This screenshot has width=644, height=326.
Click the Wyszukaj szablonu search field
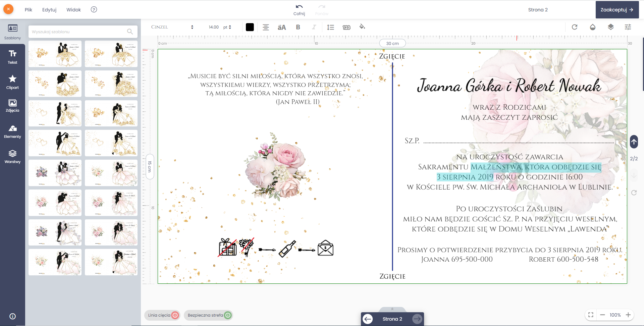[x=83, y=32]
